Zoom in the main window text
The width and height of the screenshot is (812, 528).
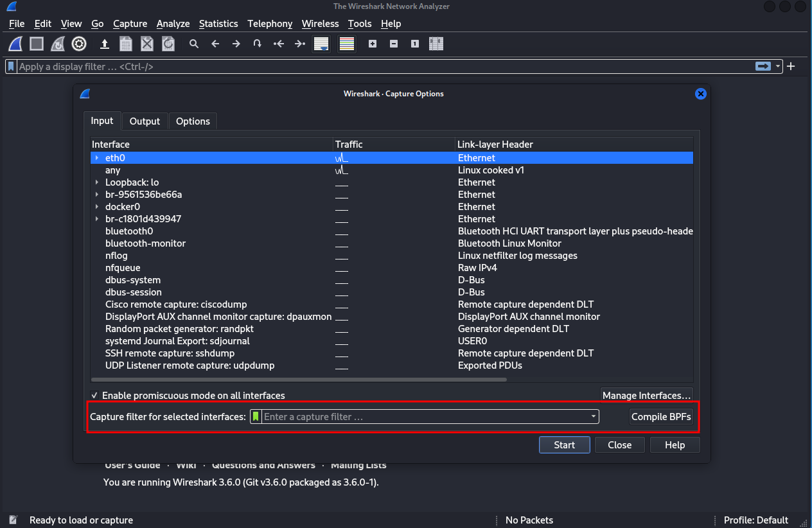point(373,44)
